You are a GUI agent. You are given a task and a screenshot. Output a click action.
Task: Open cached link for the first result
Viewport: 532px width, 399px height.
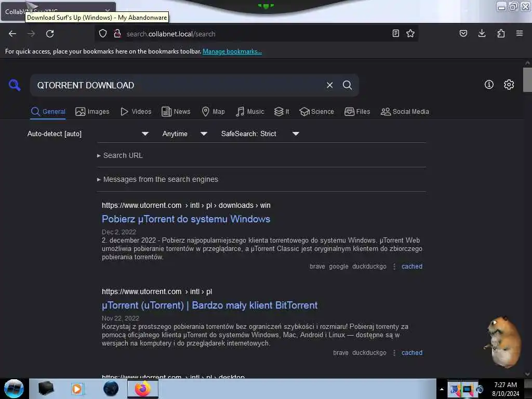click(412, 267)
